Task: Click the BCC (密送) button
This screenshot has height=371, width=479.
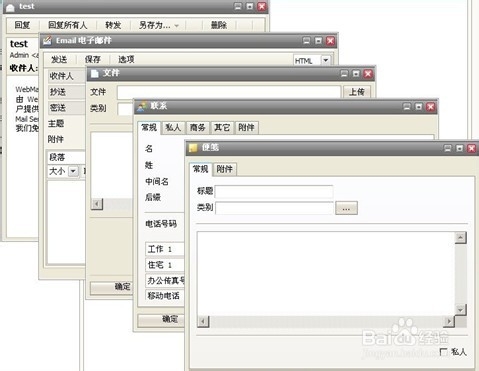Action: click(66, 108)
